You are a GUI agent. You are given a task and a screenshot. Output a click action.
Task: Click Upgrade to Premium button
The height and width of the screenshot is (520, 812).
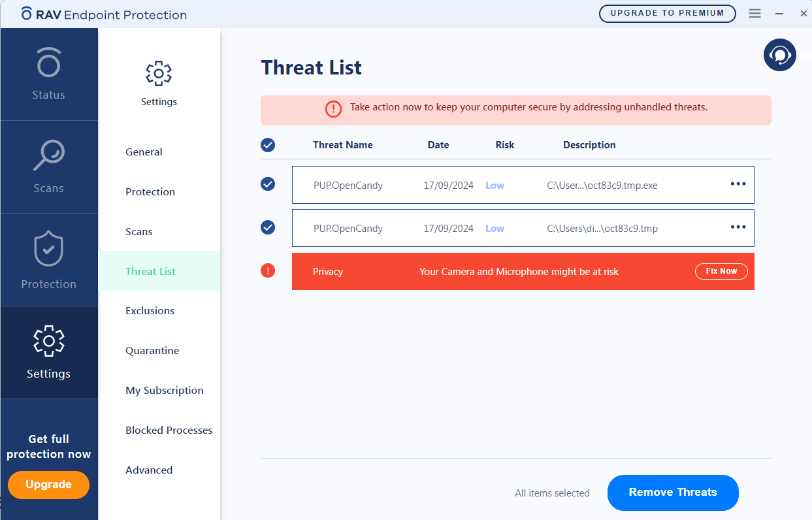667,13
